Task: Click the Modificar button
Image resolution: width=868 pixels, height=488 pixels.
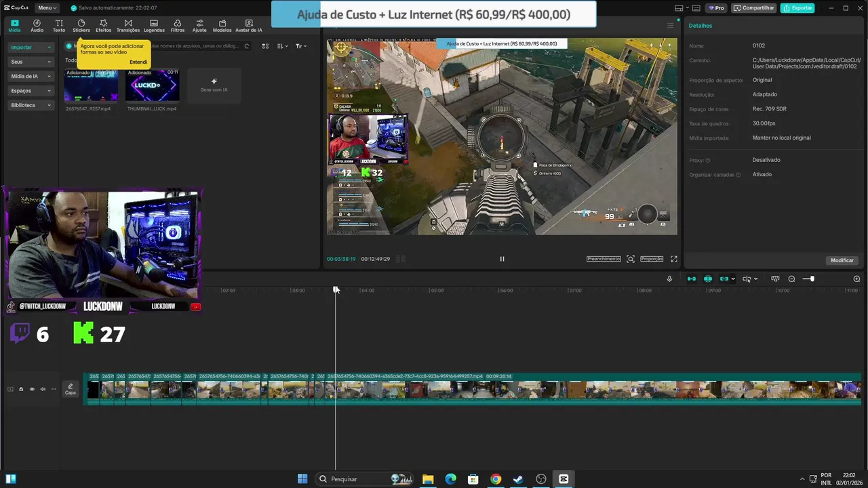Action: click(x=842, y=260)
